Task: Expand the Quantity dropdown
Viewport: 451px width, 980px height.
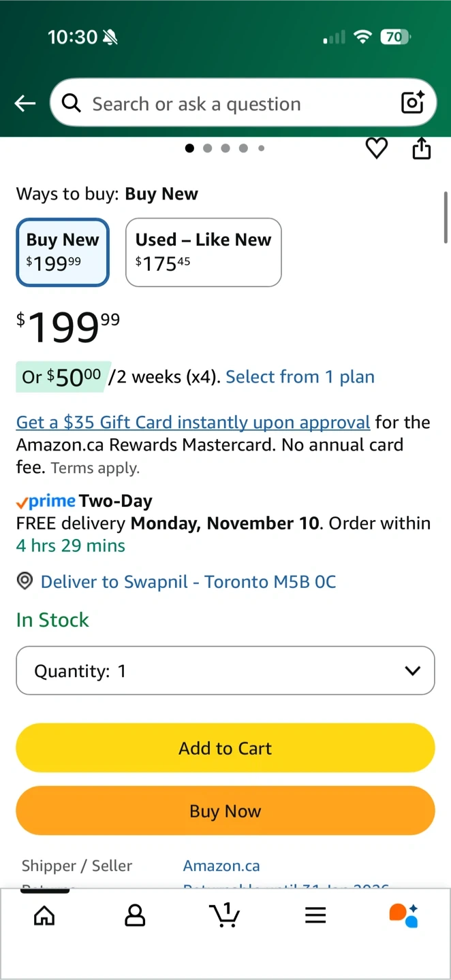Action: click(226, 671)
